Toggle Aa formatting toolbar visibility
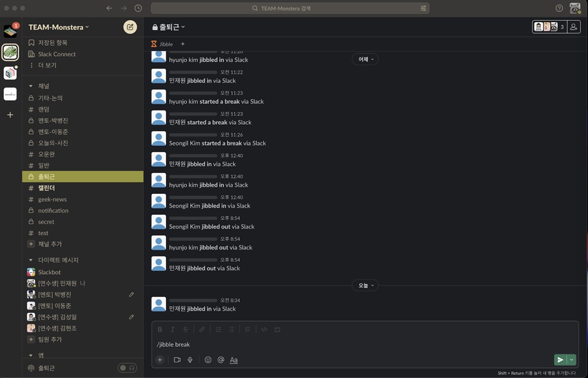The image size is (588, 378). click(x=234, y=360)
